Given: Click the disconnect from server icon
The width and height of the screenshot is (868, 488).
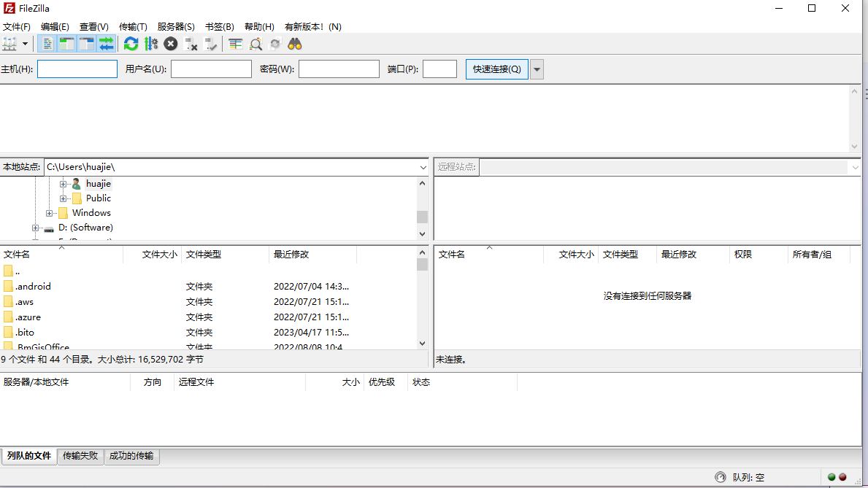Looking at the screenshot, I should 191,44.
